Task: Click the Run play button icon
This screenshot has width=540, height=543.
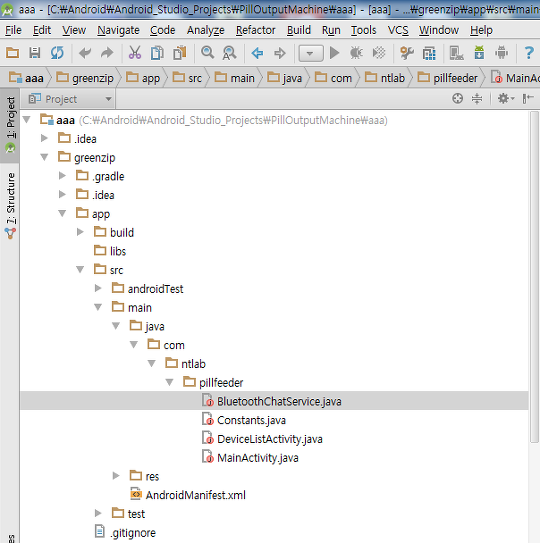Action: click(x=334, y=53)
